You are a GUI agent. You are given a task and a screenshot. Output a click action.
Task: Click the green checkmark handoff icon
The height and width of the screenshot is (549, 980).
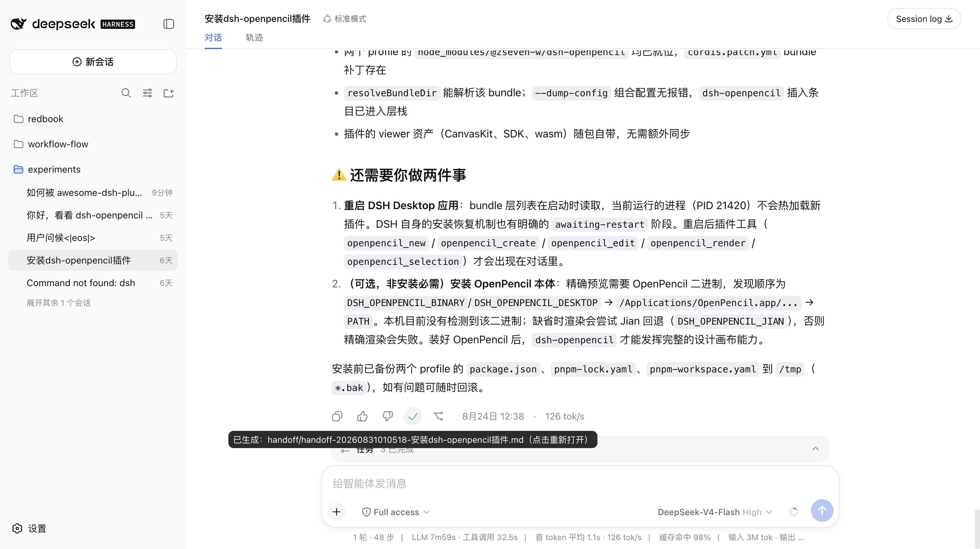click(413, 417)
